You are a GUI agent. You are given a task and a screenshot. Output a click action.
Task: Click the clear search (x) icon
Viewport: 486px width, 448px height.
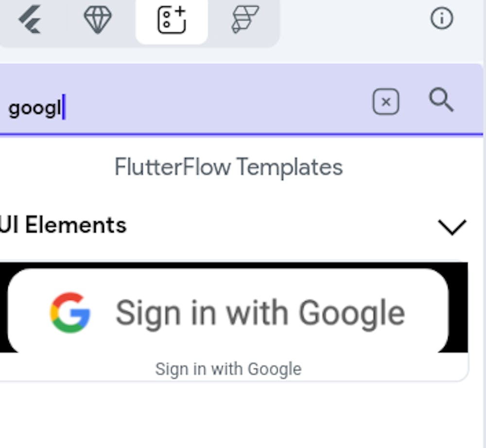coord(385,102)
